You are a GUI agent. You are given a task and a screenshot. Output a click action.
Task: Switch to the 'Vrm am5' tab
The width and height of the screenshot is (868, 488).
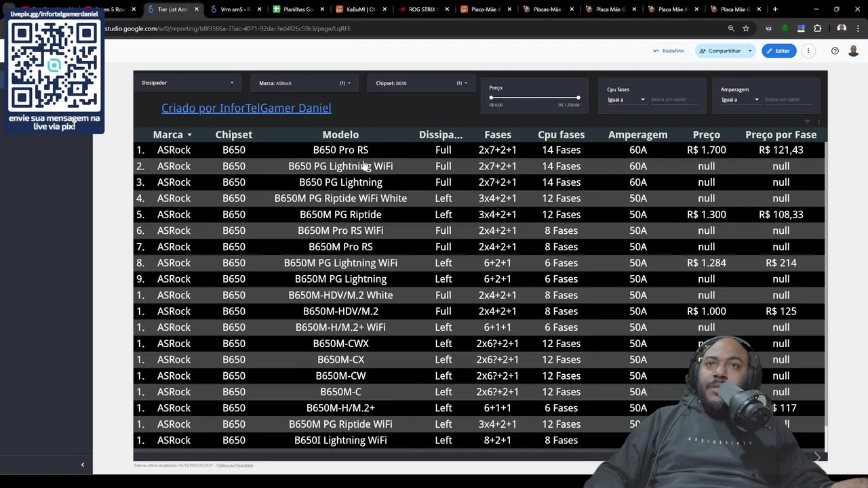point(235,9)
